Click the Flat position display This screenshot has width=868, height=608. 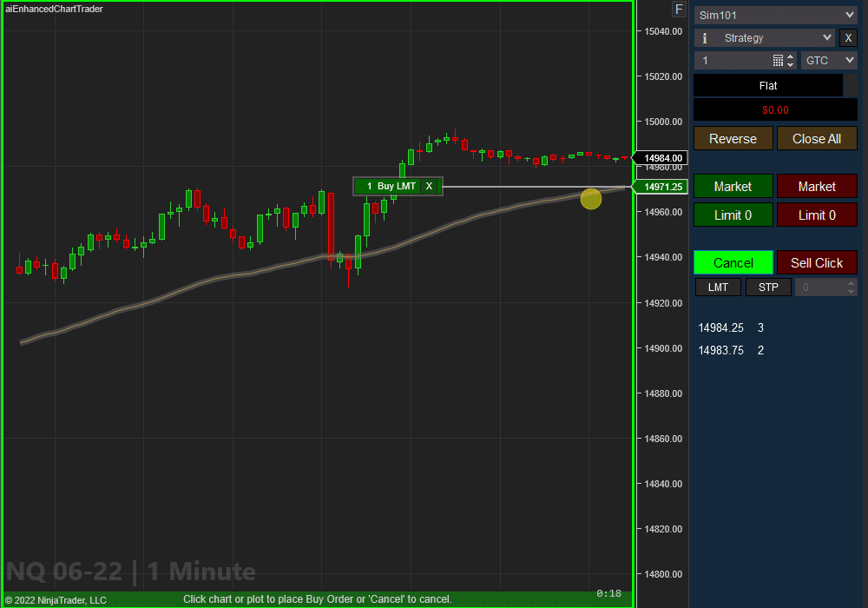tap(768, 85)
